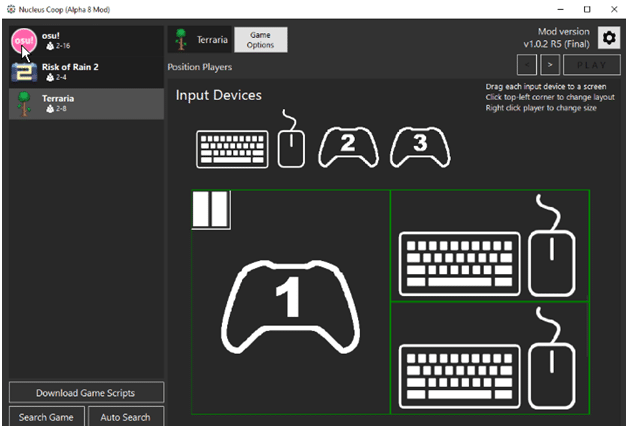Click the Terraria label in header
This screenshot has height=428, width=628.
point(212,40)
